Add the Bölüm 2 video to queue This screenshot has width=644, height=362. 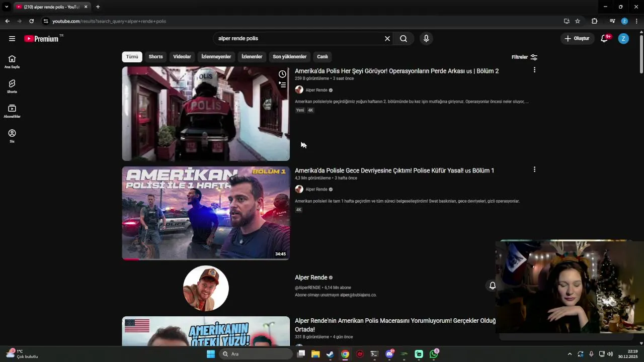(283, 84)
